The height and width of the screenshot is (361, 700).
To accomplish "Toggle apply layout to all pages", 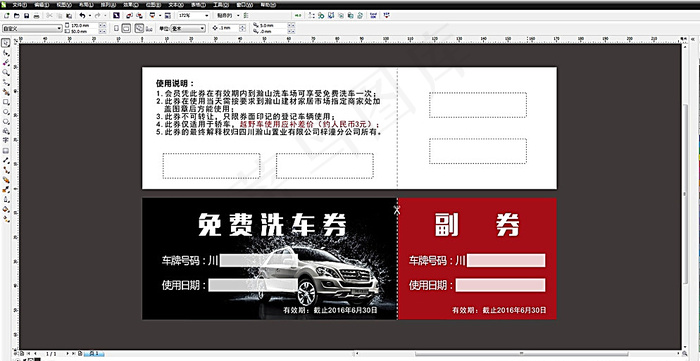I will [139, 28].
